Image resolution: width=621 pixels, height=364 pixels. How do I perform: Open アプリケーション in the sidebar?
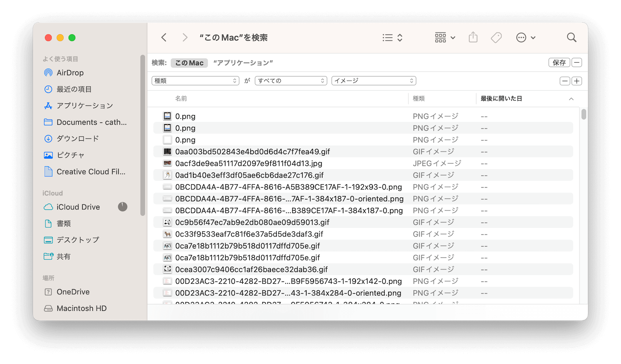click(79, 105)
